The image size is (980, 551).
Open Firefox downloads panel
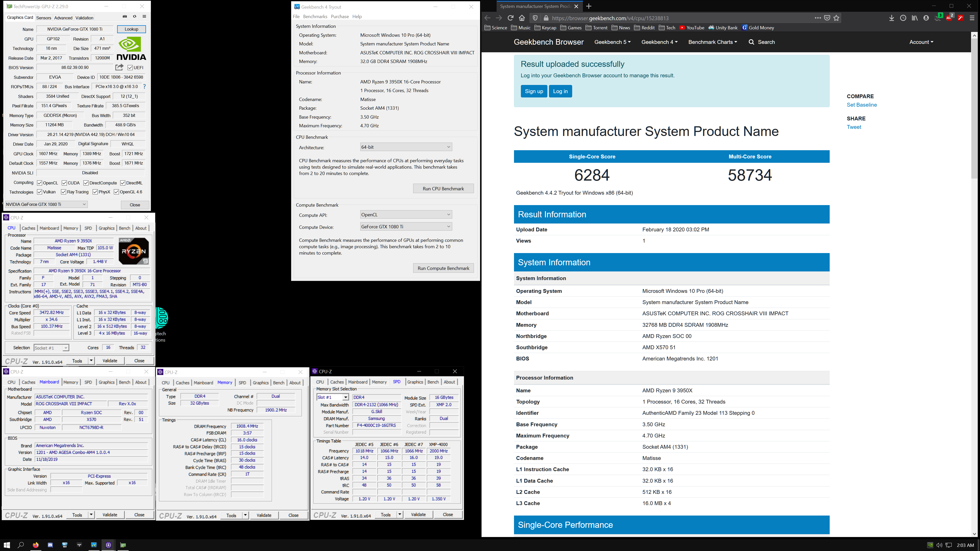point(891,18)
